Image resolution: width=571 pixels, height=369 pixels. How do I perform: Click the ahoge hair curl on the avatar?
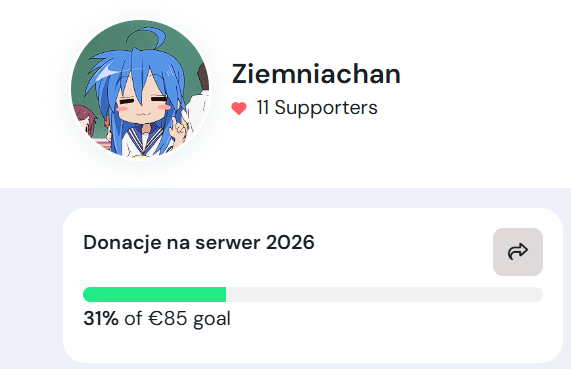pos(146,38)
